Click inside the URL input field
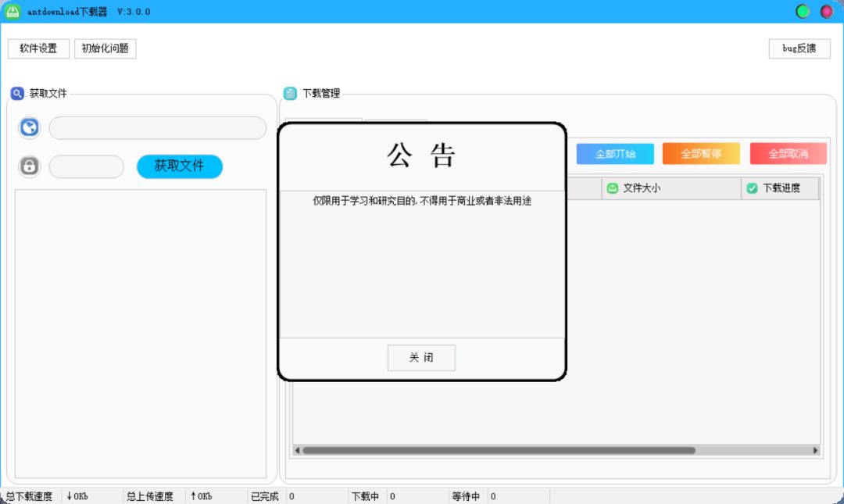 (x=156, y=127)
